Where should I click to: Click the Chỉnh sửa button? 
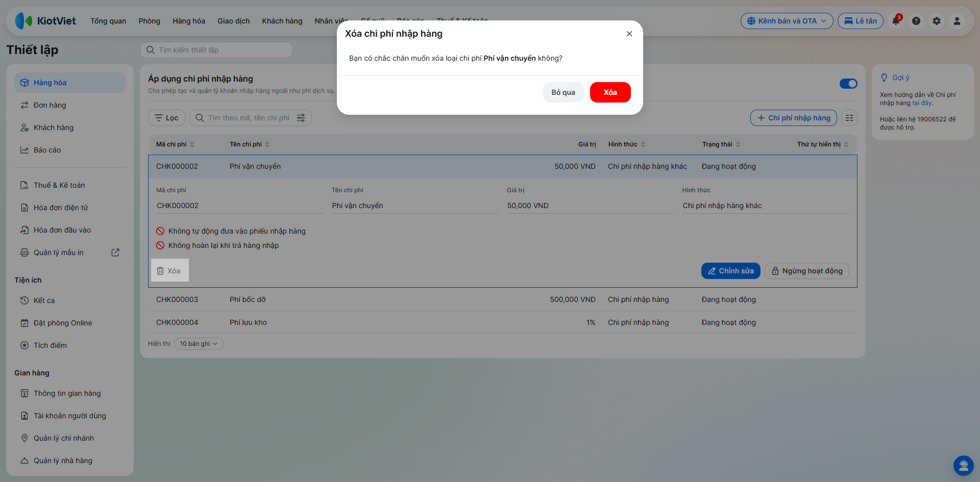(x=731, y=271)
